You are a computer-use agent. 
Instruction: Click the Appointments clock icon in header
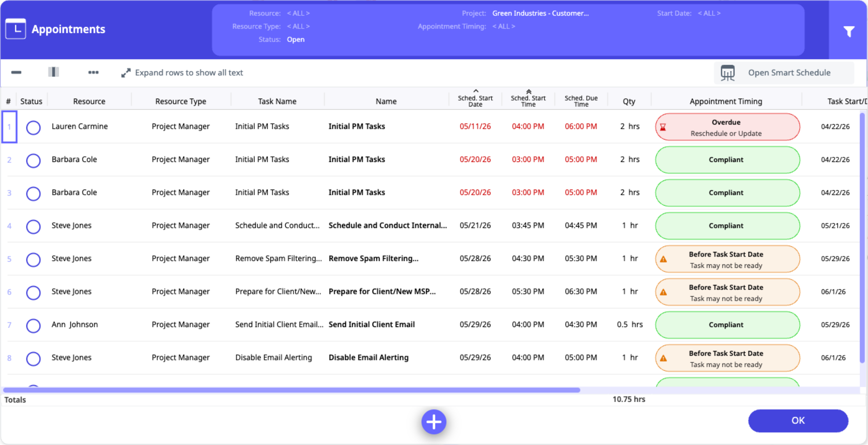[x=16, y=29]
